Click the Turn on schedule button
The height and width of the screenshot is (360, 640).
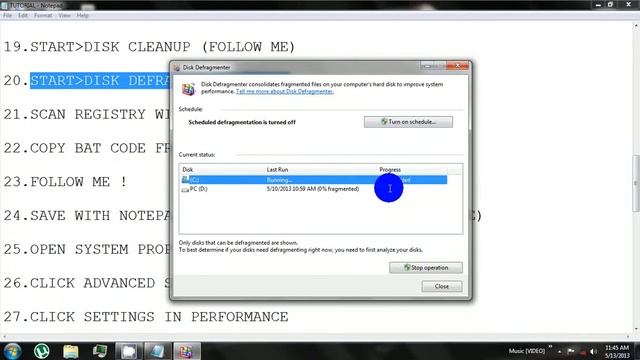tap(408, 122)
